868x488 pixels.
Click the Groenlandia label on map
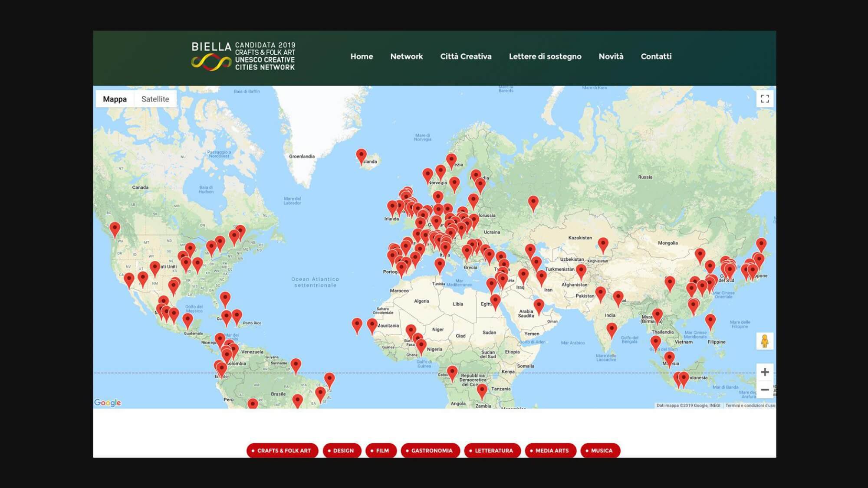(302, 156)
